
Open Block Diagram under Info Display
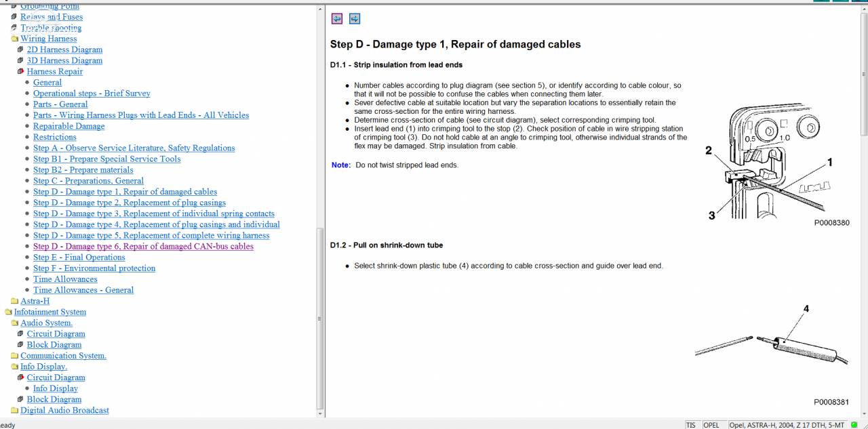(x=54, y=399)
